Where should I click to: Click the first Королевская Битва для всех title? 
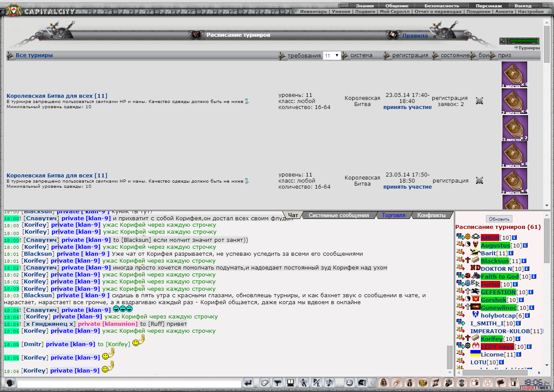point(57,96)
